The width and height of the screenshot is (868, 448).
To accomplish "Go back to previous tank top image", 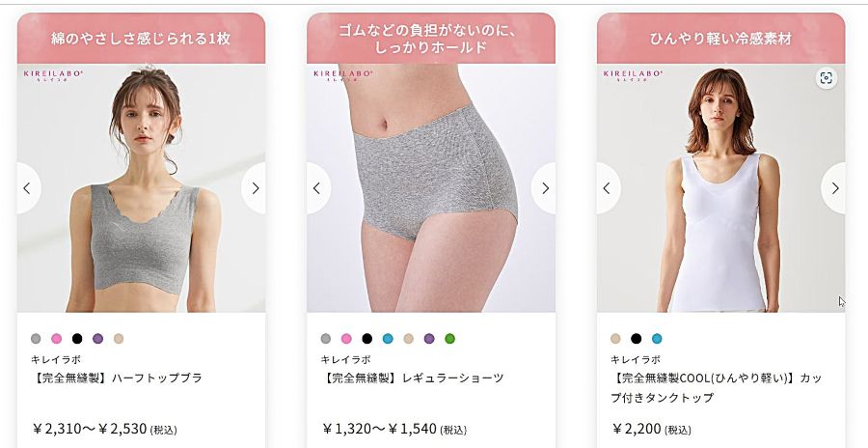I will [608, 188].
